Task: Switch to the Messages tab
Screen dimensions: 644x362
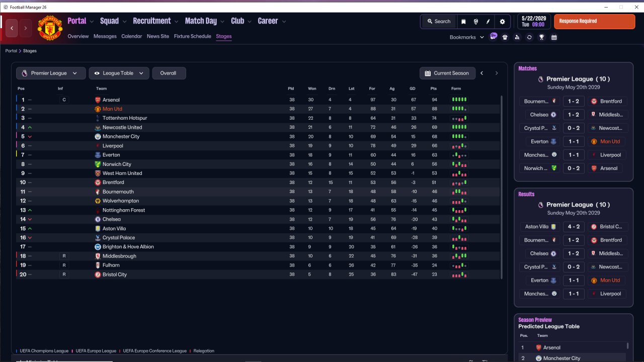Action: [x=105, y=36]
